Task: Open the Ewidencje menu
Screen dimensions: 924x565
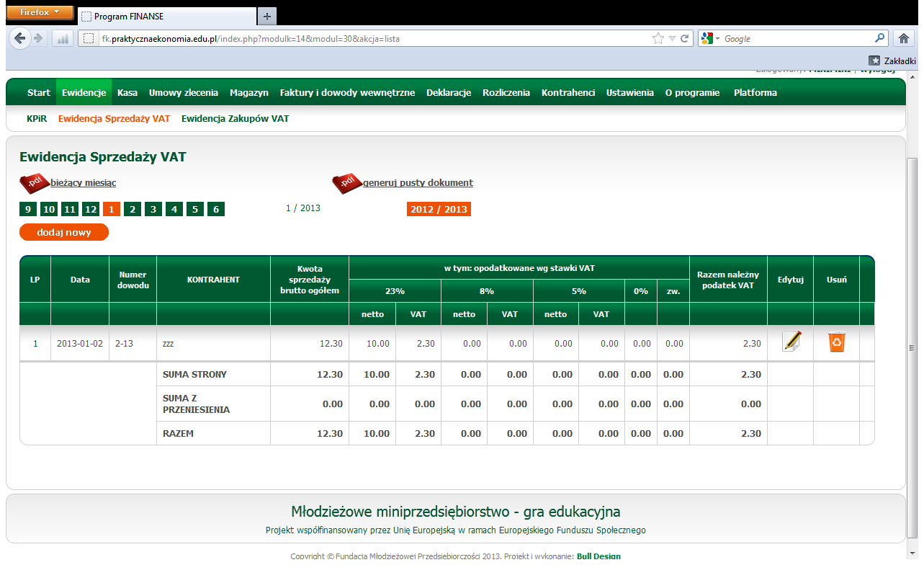Action: (84, 92)
